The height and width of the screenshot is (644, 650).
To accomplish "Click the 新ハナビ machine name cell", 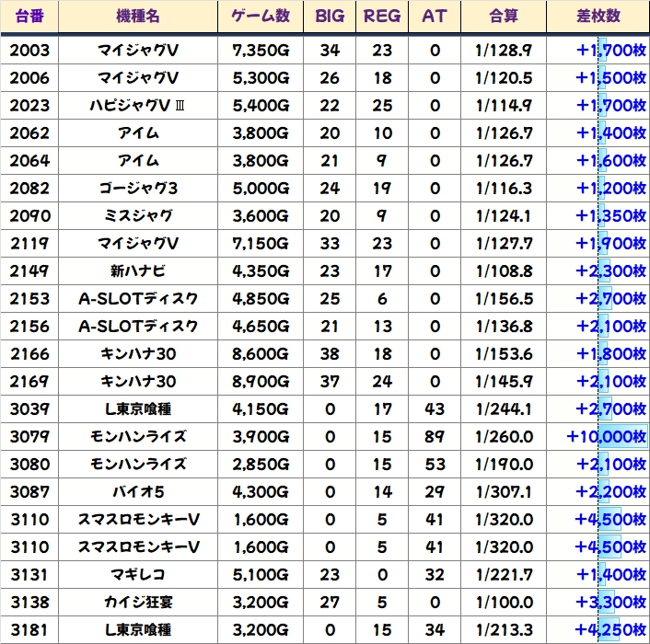I will [x=138, y=270].
